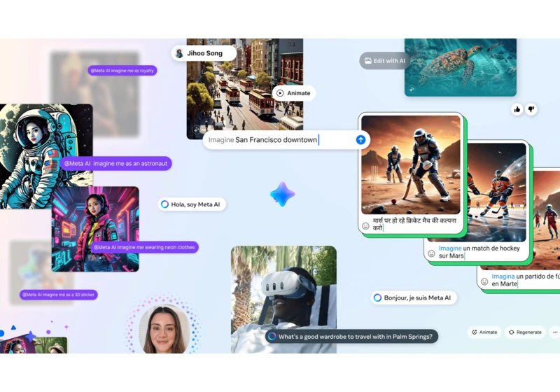The height and width of the screenshot is (392, 560).
Task: Click the "Hola, soy Meta AI" bubble
Action: [192, 204]
